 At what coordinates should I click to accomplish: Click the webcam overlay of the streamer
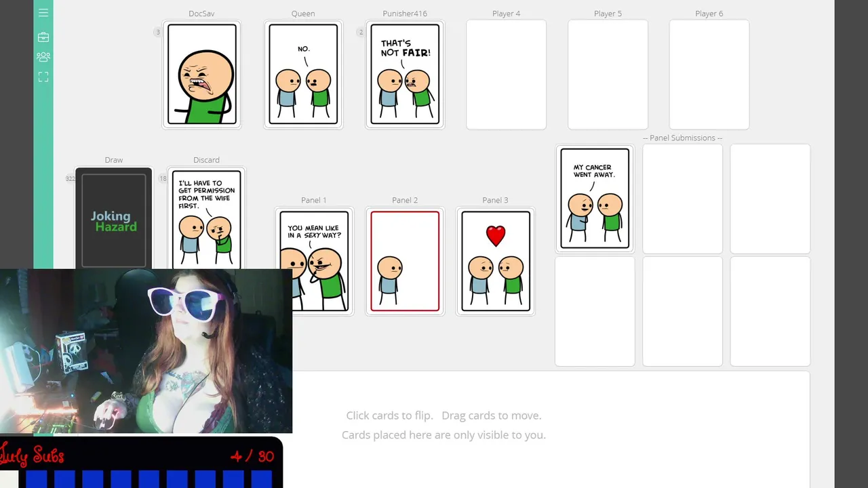146,351
